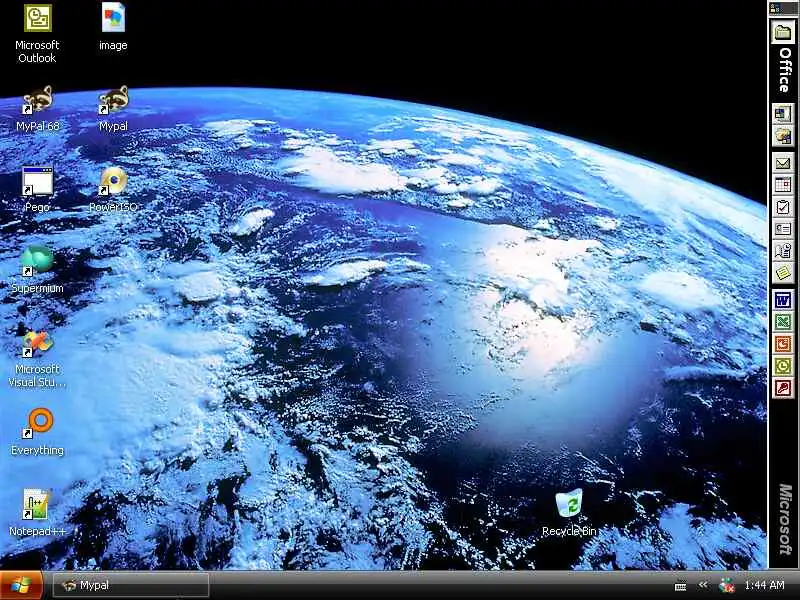Viewport: 800px width, 600px height.
Task: Click New Appointment calendar icon in Office bar
Action: coord(783,185)
